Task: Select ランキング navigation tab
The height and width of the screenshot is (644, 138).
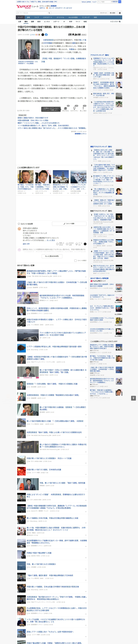Action: [x=86, y=17]
